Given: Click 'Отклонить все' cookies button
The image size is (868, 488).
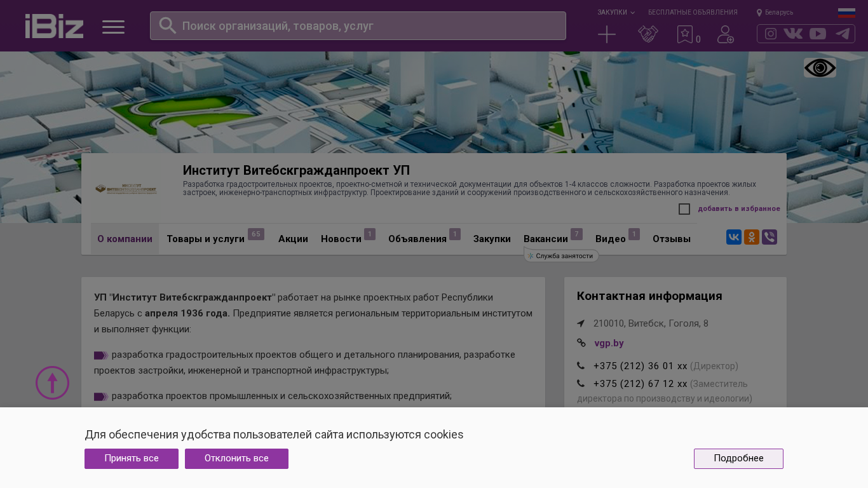Looking at the screenshot, I should click(x=236, y=459).
